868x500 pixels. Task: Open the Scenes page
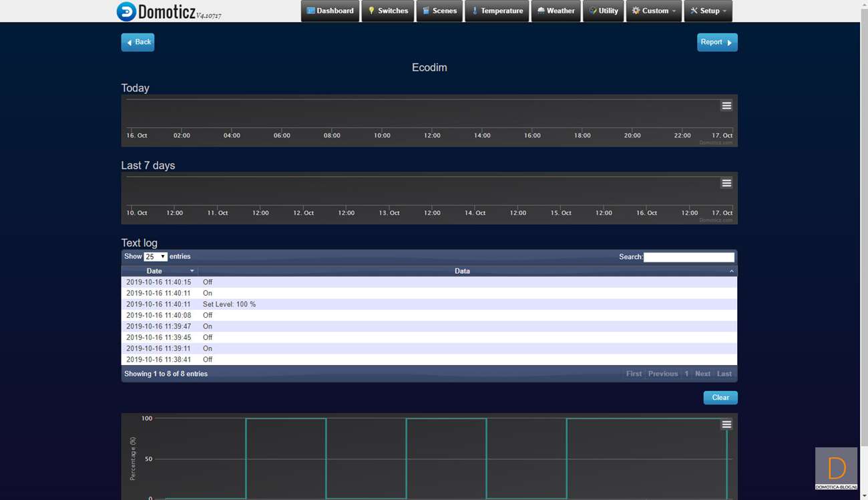(439, 11)
